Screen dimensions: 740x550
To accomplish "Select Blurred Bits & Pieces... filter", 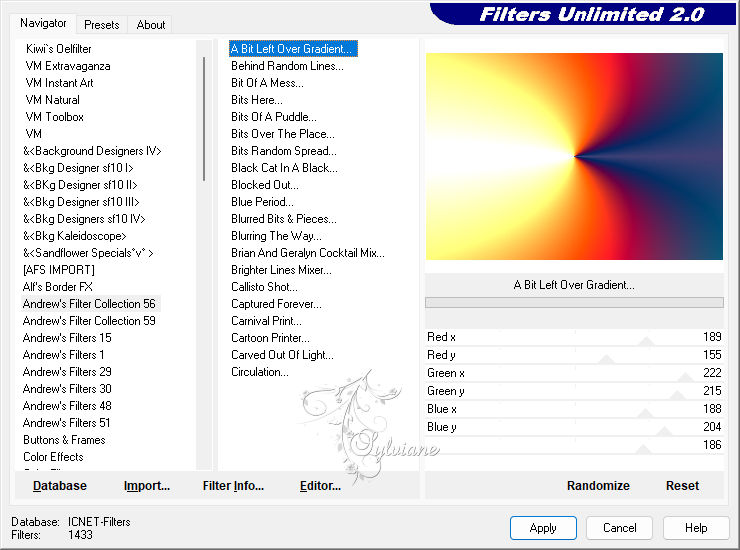I will point(284,219).
